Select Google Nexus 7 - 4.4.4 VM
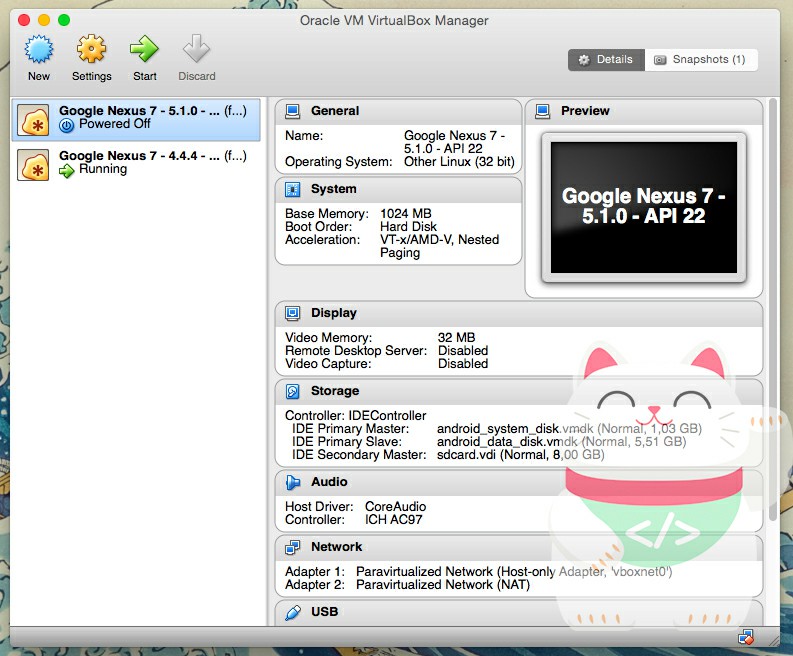The height and width of the screenshot is (656, 793). (136, 164)
